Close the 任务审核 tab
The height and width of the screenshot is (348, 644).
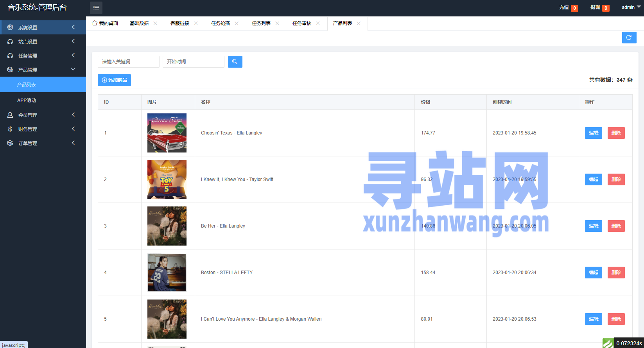click(x=318, y=23)
